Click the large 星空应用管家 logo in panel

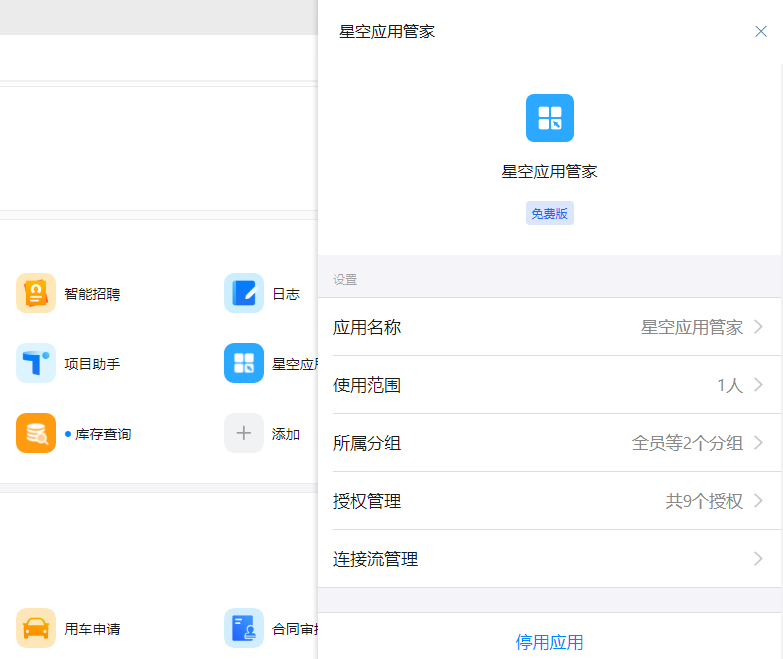coord(550,118)
